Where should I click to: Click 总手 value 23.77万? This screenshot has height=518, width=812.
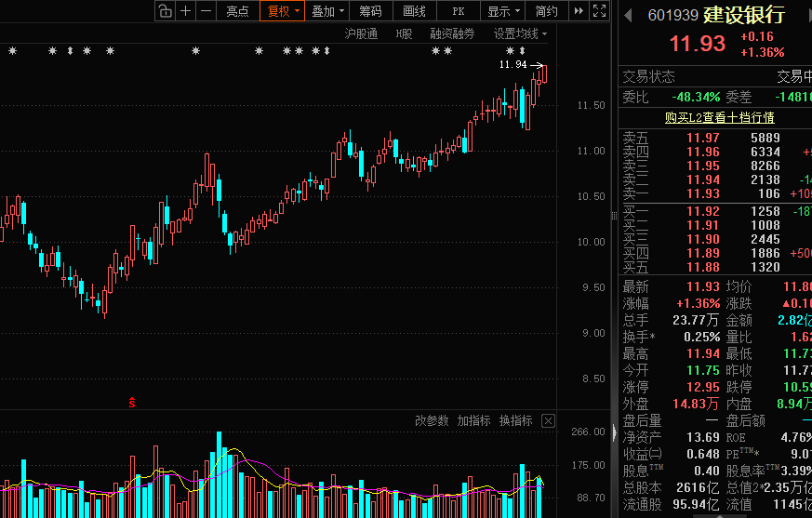pos(696,320)
